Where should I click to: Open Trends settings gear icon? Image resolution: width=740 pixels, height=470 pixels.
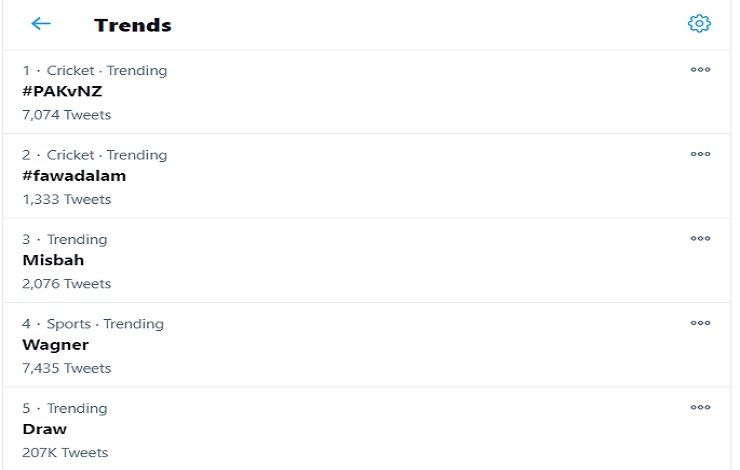(699, 24)
